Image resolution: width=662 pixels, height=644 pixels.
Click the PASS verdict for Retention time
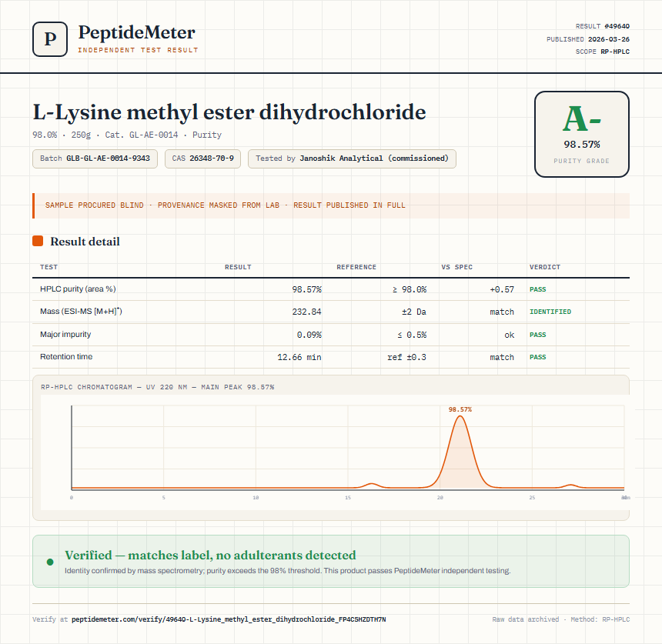[538, 357]
